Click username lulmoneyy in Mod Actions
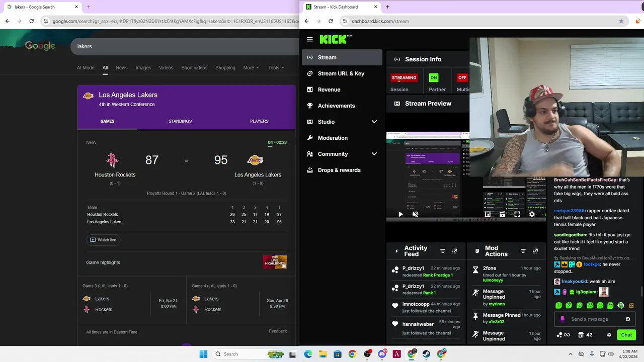This screenshot has height=362, width=644. 493,280
